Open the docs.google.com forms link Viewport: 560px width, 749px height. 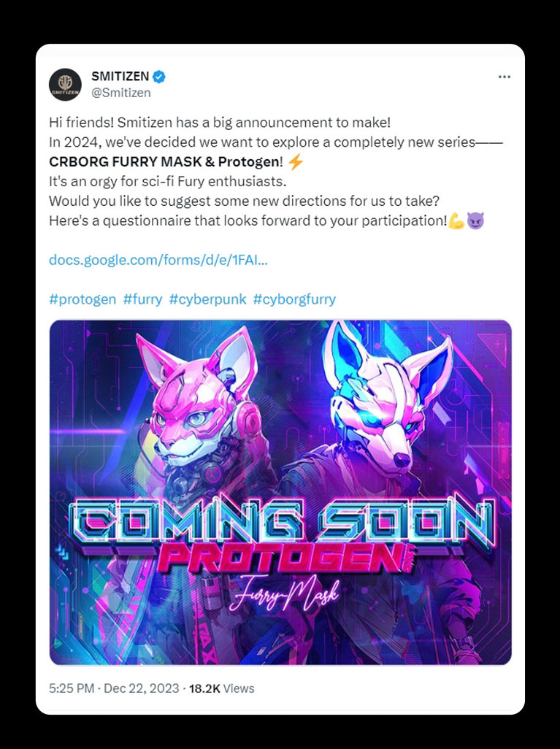tap(158, 260)
